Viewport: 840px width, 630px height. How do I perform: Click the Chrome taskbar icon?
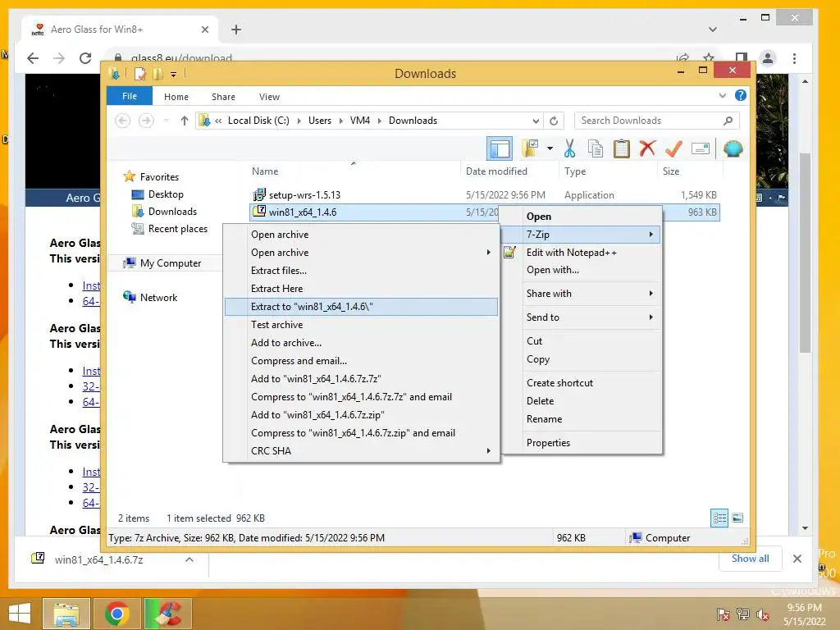pyautogui.click(x=116, y=614)
